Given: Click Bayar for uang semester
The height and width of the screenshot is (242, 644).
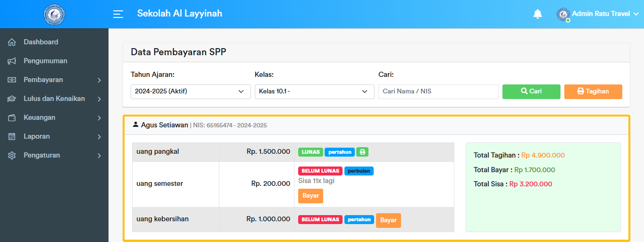Looking at the screenshot, I should pyautogui.click(x=310, y=196).
